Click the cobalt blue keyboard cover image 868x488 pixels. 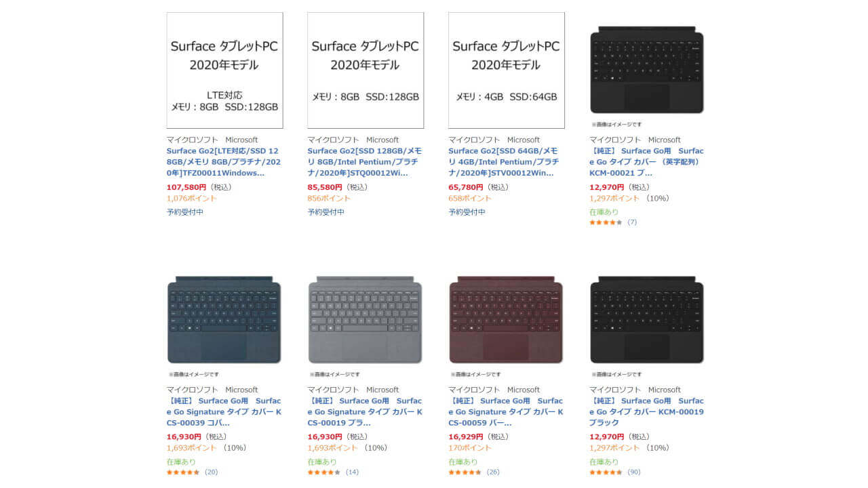point(224,320)
